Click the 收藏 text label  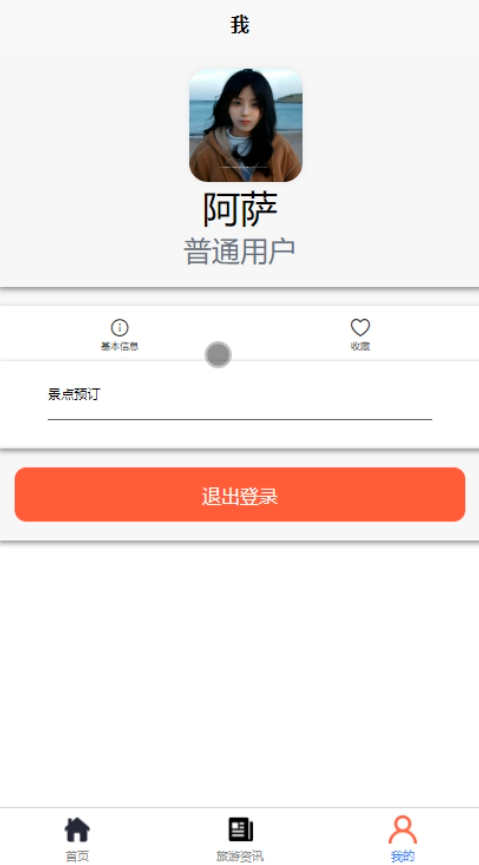[360, 346]
